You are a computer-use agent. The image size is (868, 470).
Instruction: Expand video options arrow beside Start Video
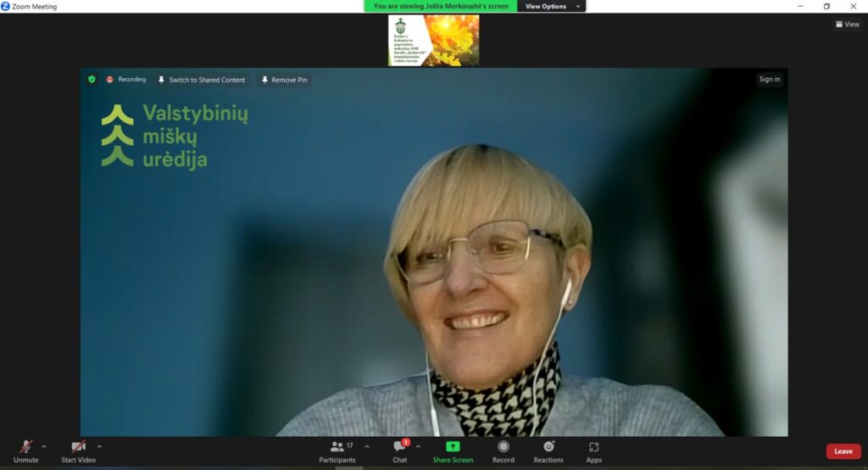click(x=99, y=446)
